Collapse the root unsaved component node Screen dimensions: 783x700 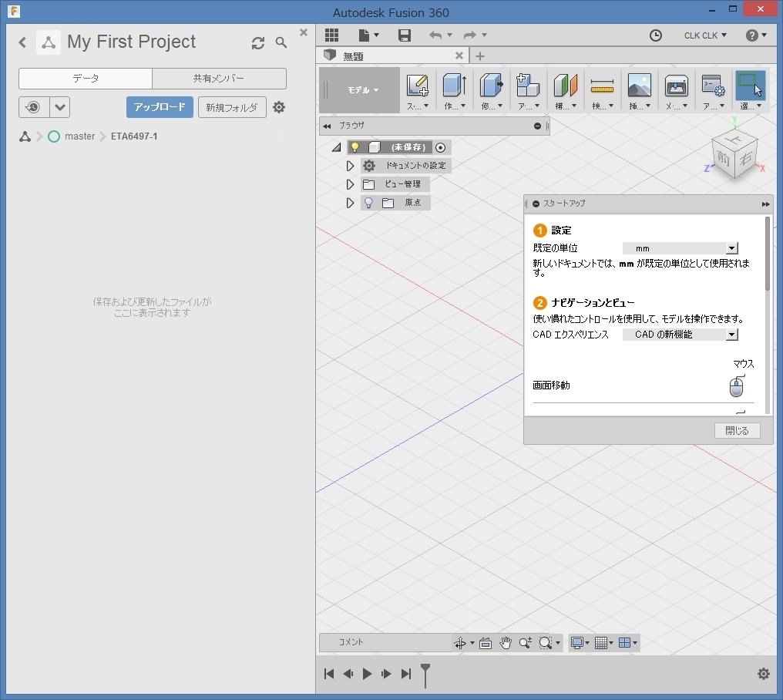click(337, 147)
